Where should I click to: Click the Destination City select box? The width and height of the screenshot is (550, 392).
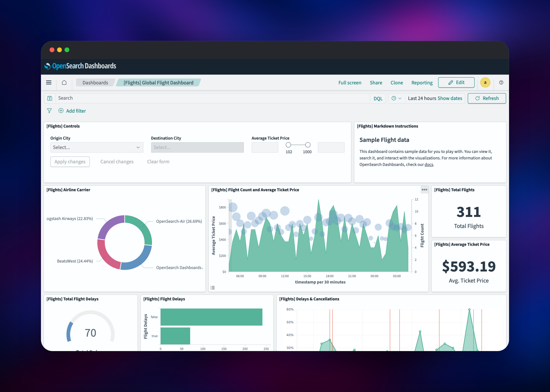[x=197, y=147]
